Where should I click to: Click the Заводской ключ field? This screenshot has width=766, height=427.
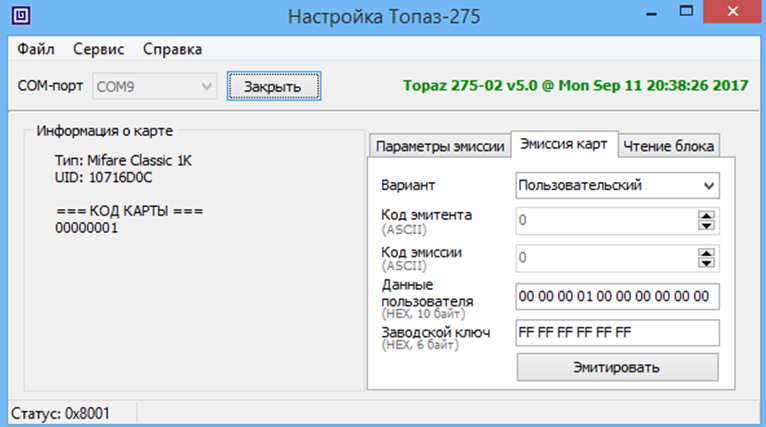click(x=617, y=333)
